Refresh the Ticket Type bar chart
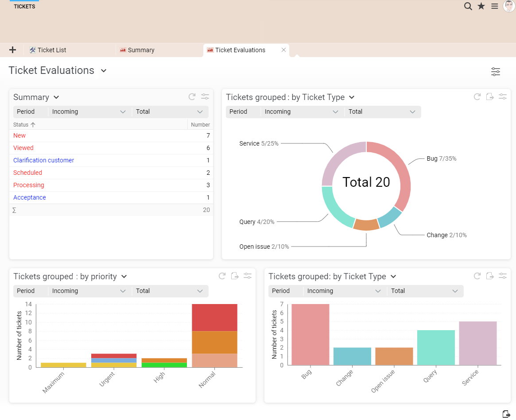 477,276
